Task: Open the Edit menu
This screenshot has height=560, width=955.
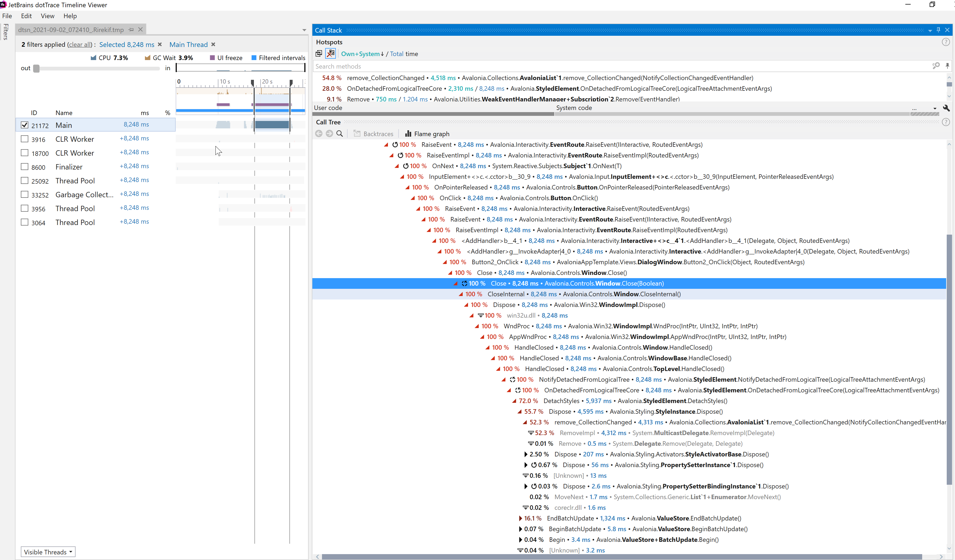Action: click(26, 16)
